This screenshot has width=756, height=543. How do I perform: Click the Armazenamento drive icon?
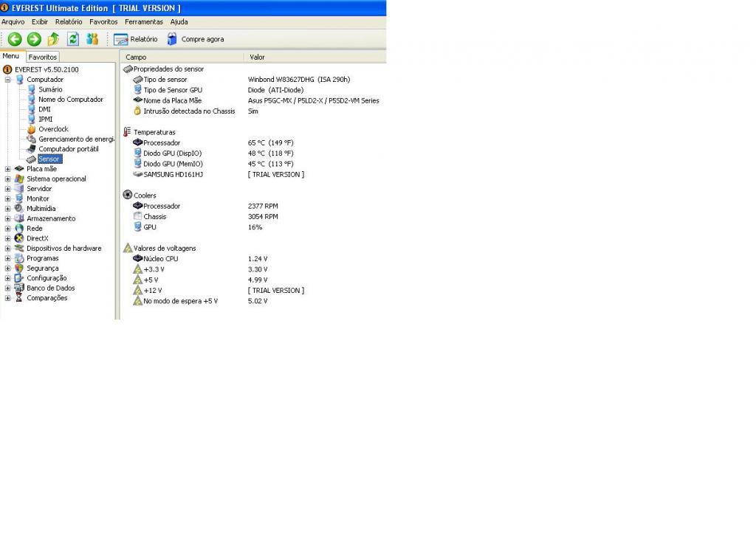[x=19, y=218]
